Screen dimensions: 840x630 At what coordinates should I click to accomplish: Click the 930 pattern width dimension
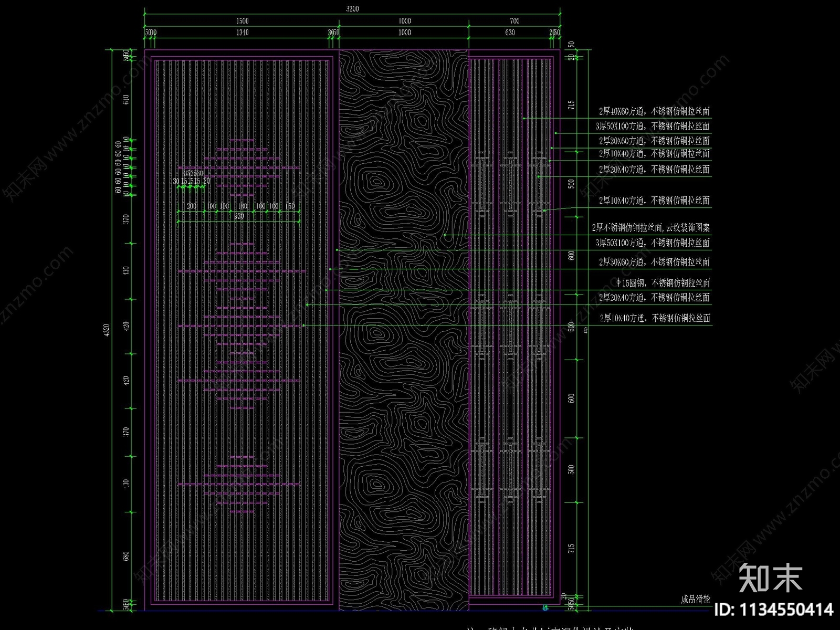[239, 216]
